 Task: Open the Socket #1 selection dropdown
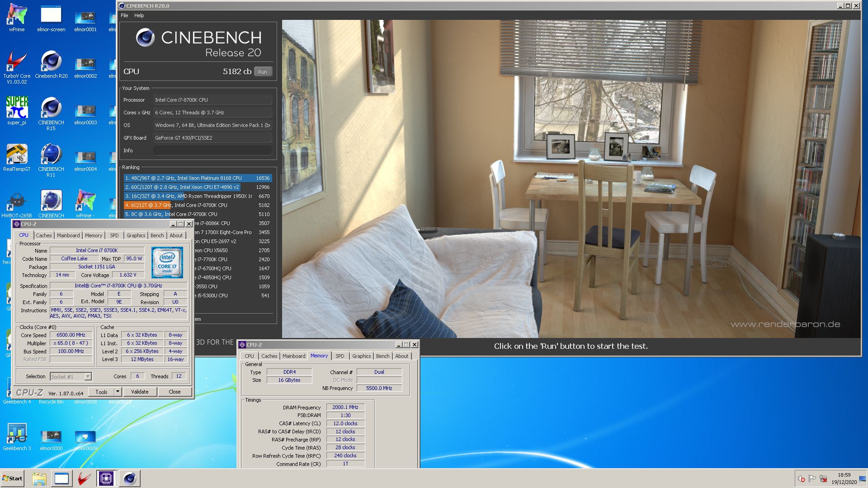tap(71, 376)
